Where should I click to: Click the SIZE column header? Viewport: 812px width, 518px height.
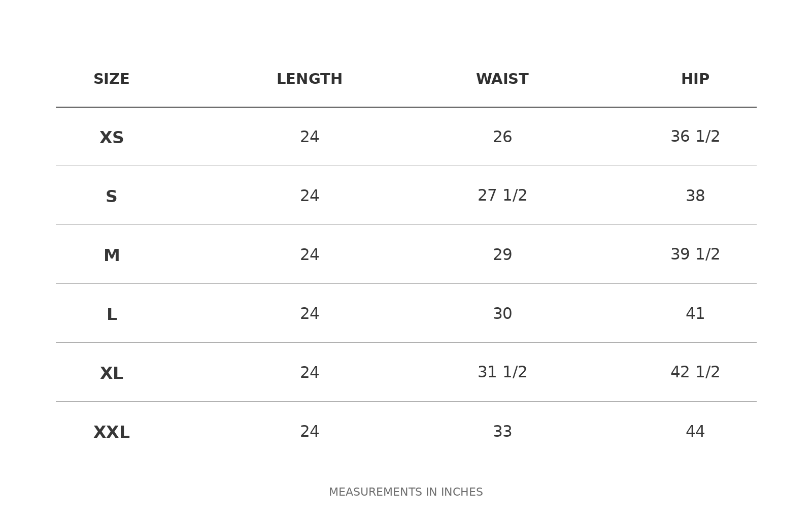click(x=112, y=79)
